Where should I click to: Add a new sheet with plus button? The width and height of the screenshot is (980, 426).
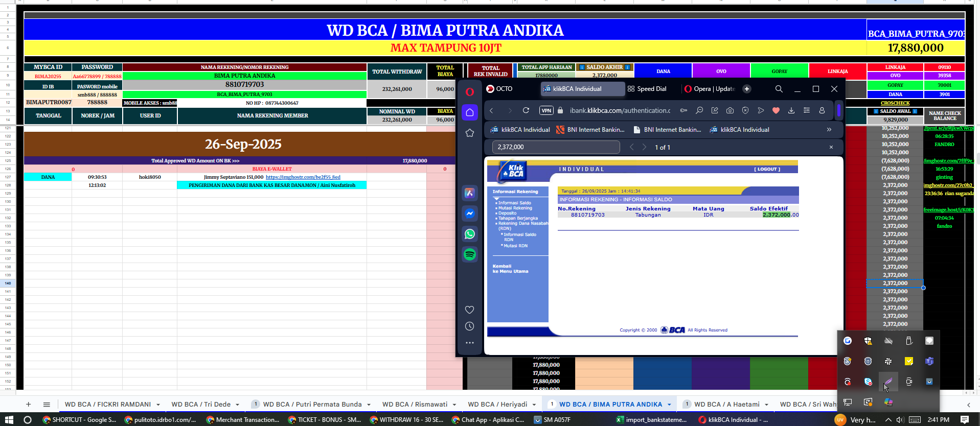(29, 405)
